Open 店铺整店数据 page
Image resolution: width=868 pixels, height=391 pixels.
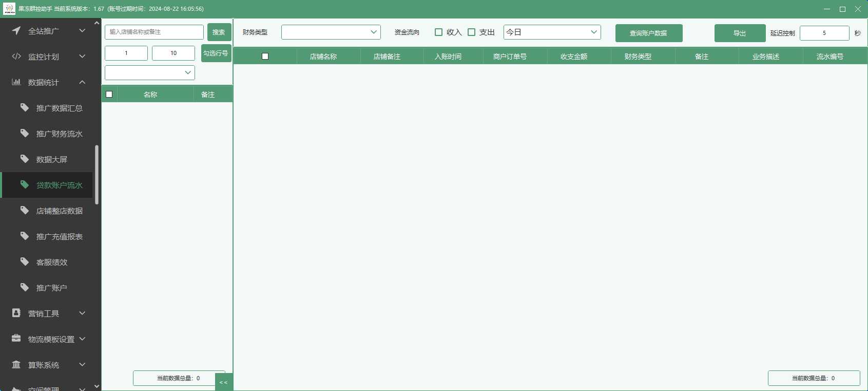coord(59,211)
